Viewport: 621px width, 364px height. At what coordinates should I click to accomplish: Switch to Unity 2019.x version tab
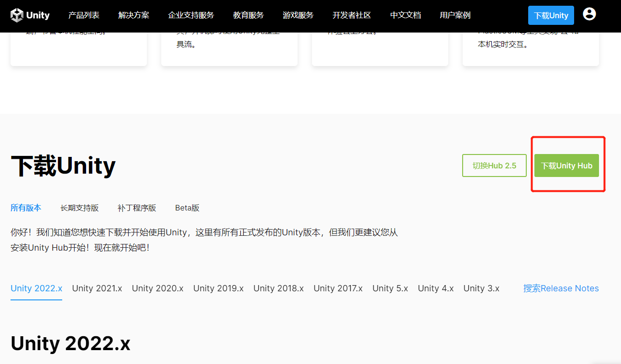coord(218,288)
